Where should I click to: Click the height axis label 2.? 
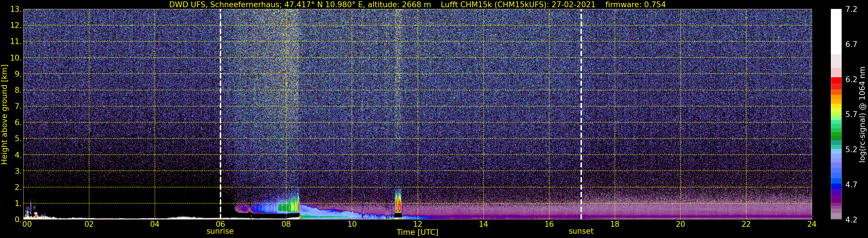tap(18, 188)
